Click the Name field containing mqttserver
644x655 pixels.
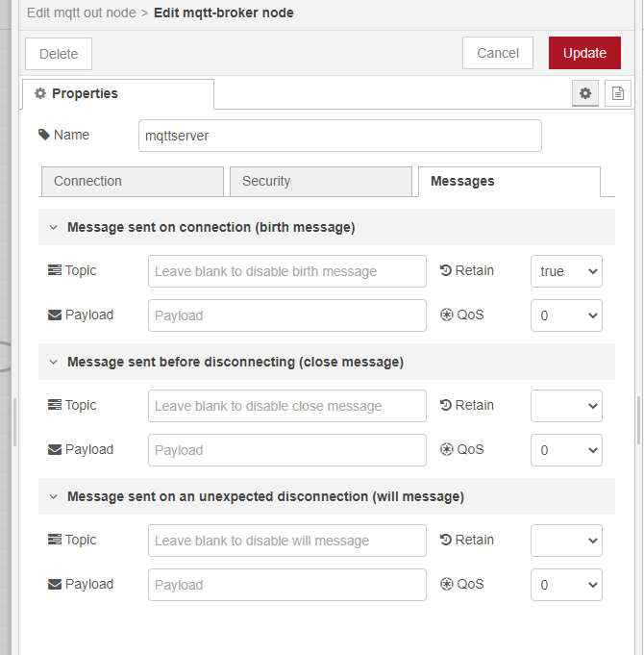339,136
